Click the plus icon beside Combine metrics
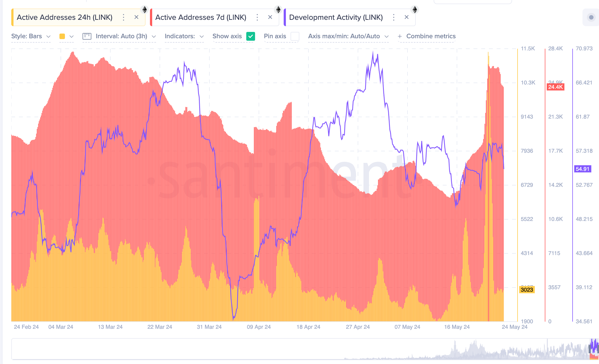Screen dimensions: 599x364 point(400,36)
